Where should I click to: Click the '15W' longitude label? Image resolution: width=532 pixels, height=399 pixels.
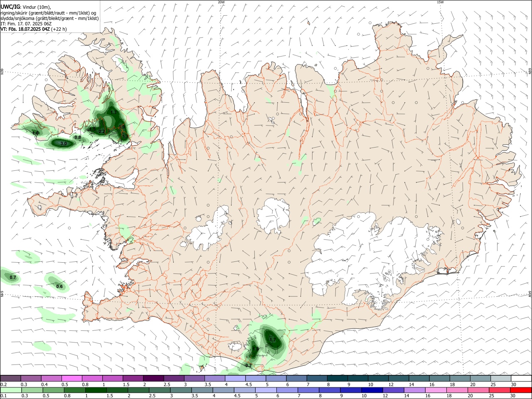click(x=440, y=2)
